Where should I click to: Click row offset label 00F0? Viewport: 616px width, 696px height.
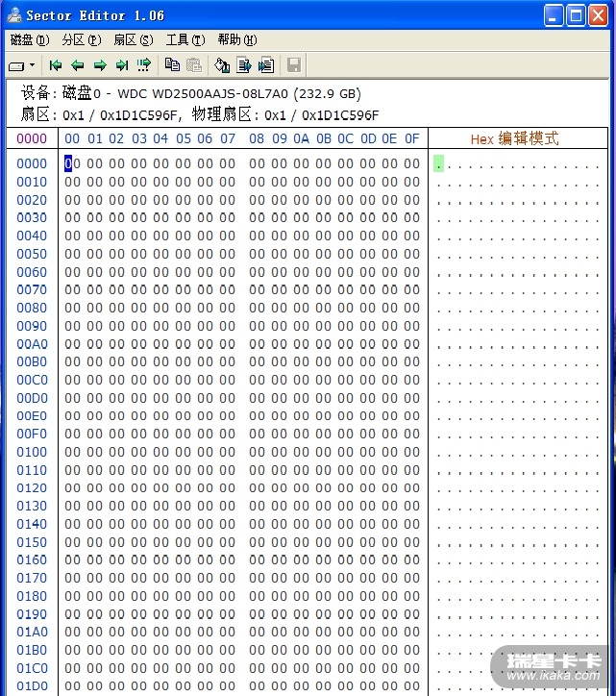(32, 434)
